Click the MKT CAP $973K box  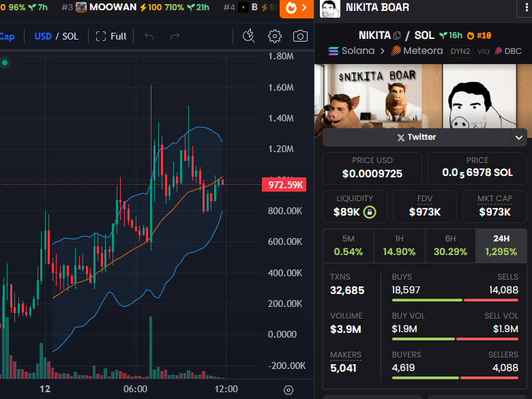coord(494,206)
